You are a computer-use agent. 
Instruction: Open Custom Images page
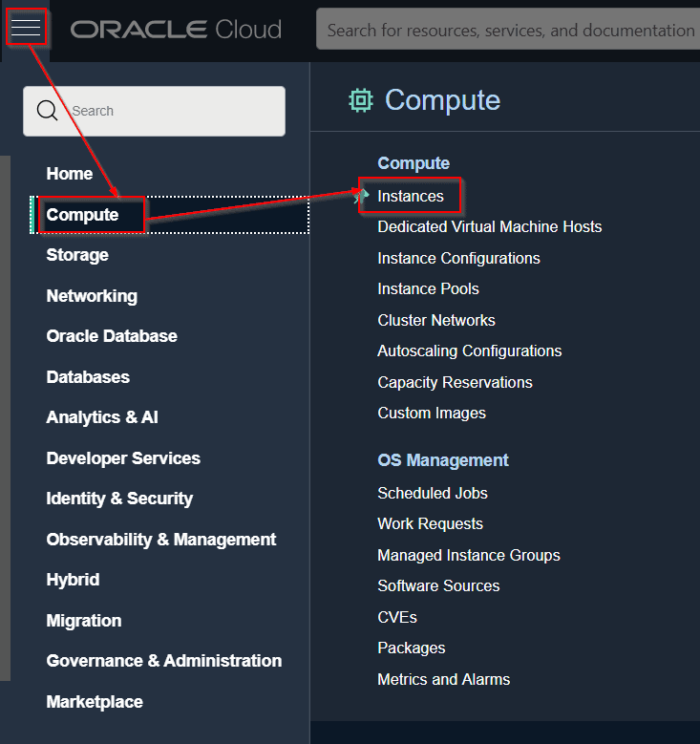(432, 413)
